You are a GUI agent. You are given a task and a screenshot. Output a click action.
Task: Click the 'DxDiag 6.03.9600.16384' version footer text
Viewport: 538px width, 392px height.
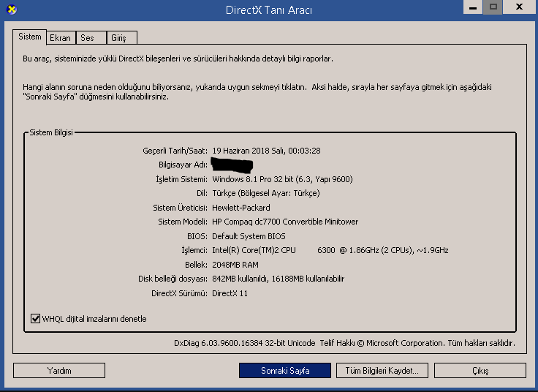coord(219,343)
